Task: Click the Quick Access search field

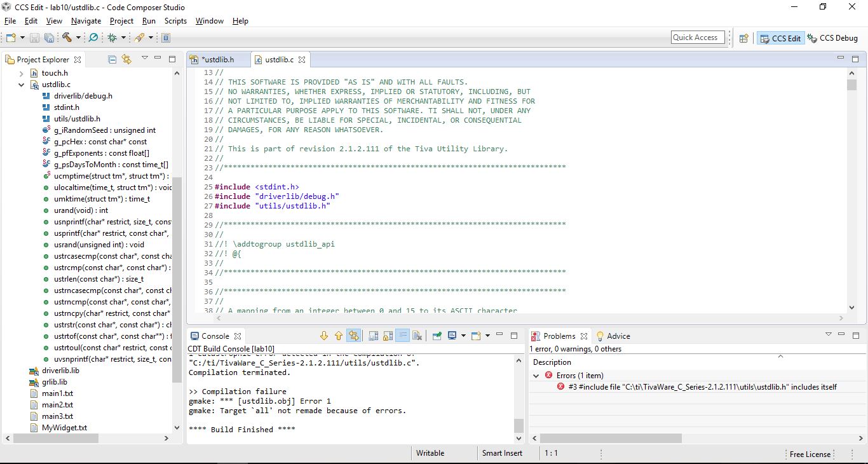Action: coord(698,38)
